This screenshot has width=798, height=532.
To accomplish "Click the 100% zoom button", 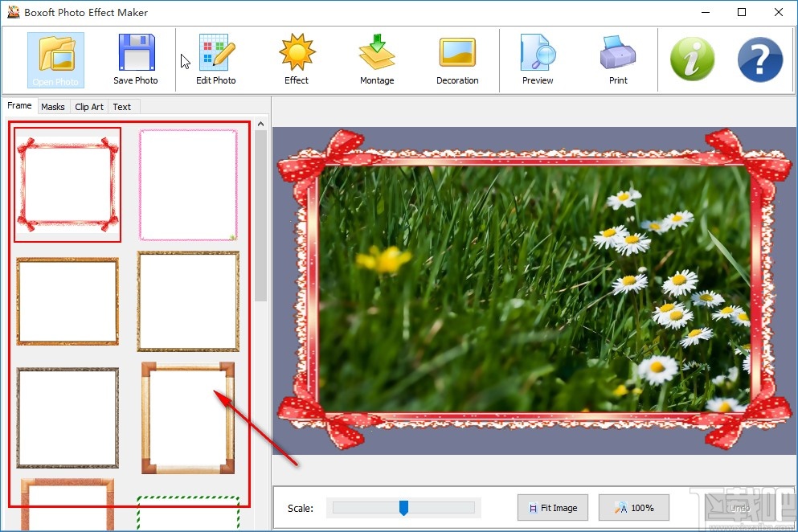I will click(633, 508).
